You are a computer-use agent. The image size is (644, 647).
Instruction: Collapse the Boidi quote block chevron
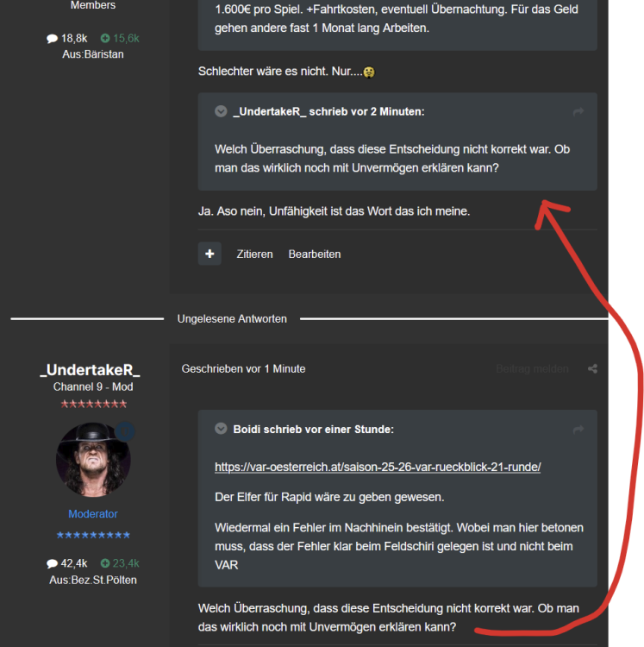(221, 429)
